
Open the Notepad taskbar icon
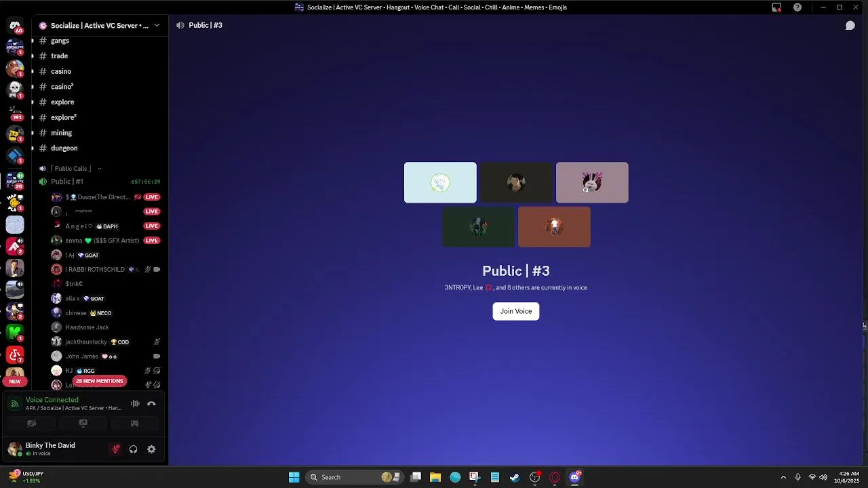click(x=495, y=477)
